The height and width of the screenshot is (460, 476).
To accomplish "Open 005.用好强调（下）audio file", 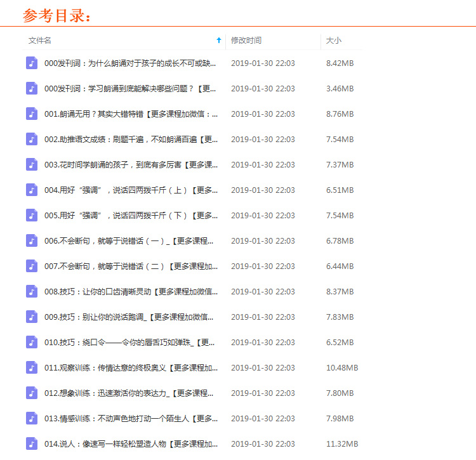I will 131,215.
